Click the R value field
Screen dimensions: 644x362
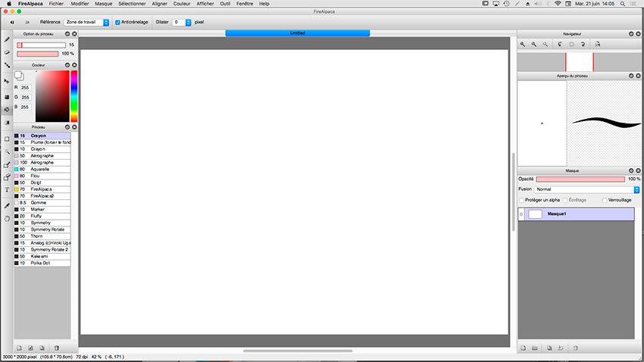click(x=26, y=88)
